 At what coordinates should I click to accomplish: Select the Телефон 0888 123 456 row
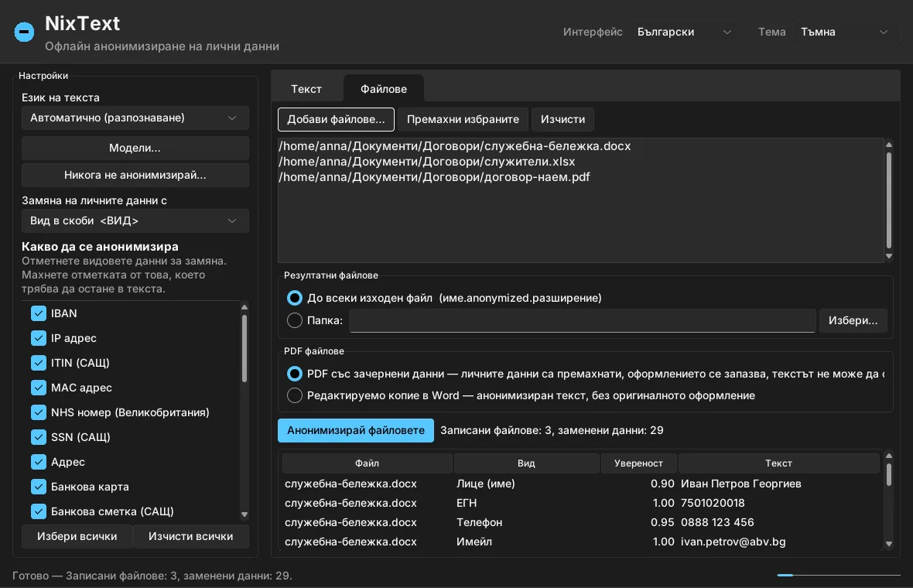coord(581,522)
